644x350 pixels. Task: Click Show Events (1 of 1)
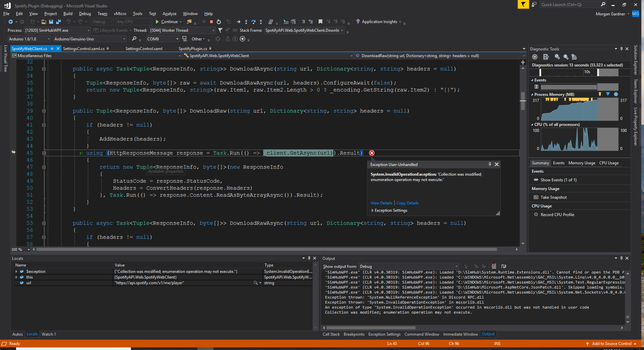(555, 180)
